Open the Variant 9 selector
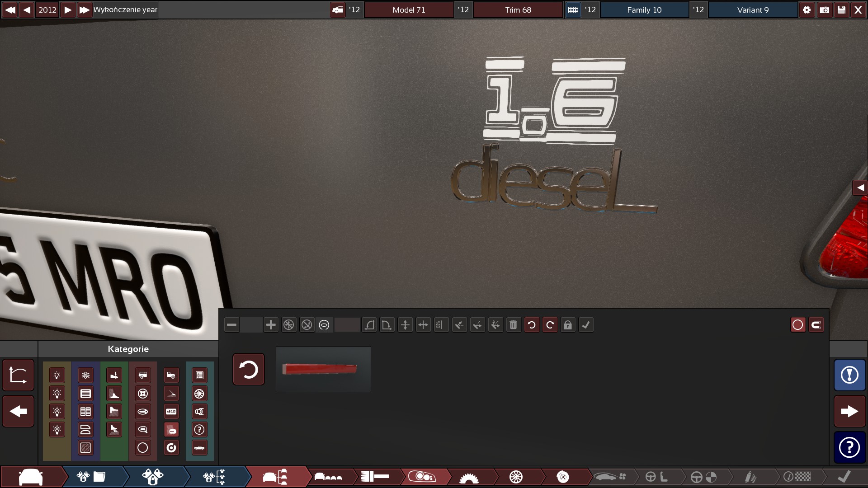868x488 pixels. tap(753, 10)
